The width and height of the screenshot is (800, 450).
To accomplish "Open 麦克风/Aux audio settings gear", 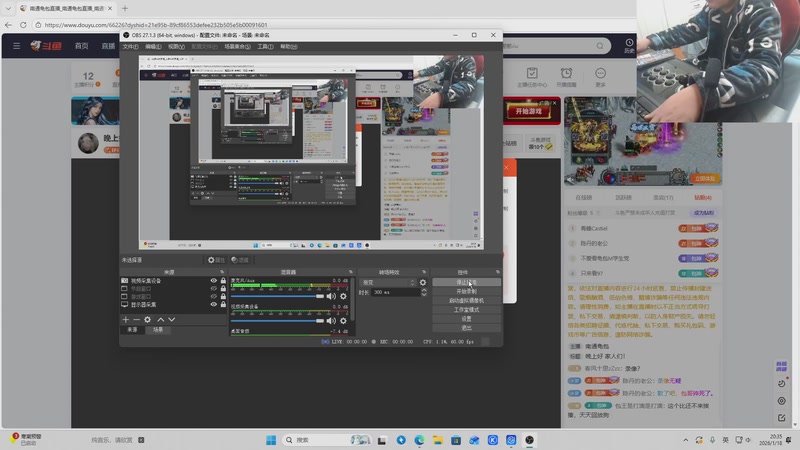I will tap(343, 296).
